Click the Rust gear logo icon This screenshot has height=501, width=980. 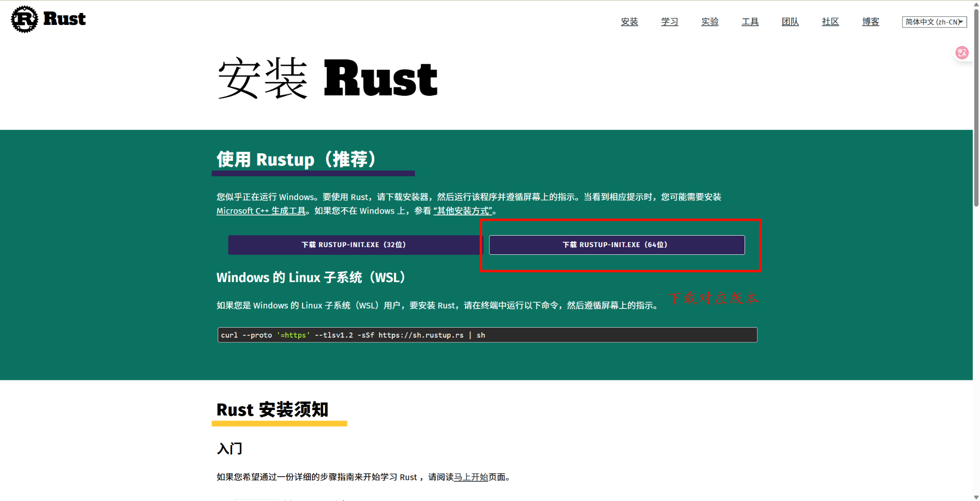[24, 19]
